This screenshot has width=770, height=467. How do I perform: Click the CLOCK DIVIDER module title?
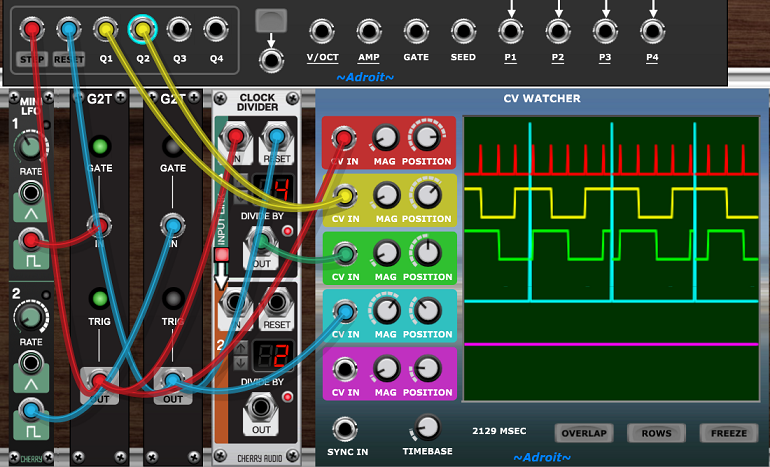point(257,102)
